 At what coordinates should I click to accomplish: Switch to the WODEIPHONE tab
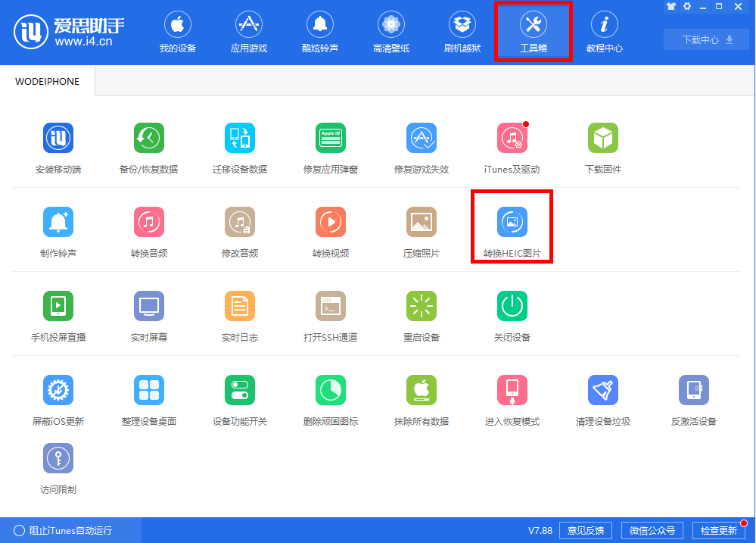point(47,80)
